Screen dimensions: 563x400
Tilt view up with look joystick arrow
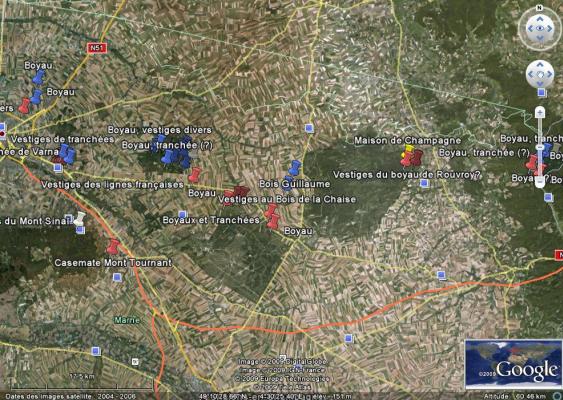click(540, 19)
